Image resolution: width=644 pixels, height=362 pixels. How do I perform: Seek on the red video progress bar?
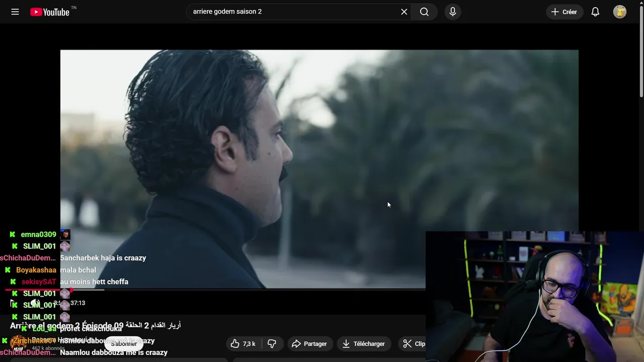coord(215,290)
